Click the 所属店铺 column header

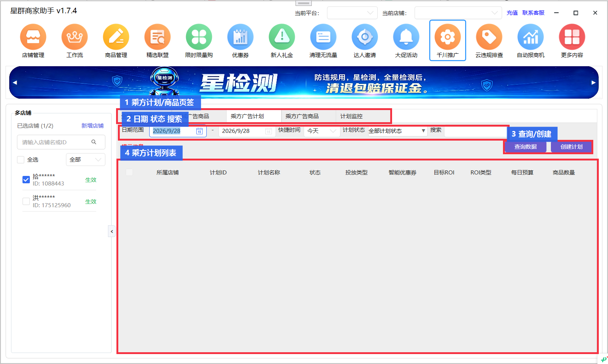coord(168,173)
